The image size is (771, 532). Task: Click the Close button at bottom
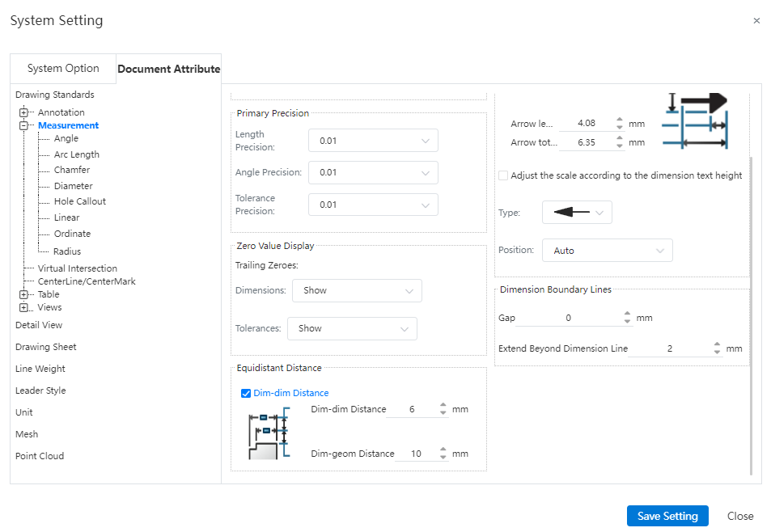[x=739, y=516]
